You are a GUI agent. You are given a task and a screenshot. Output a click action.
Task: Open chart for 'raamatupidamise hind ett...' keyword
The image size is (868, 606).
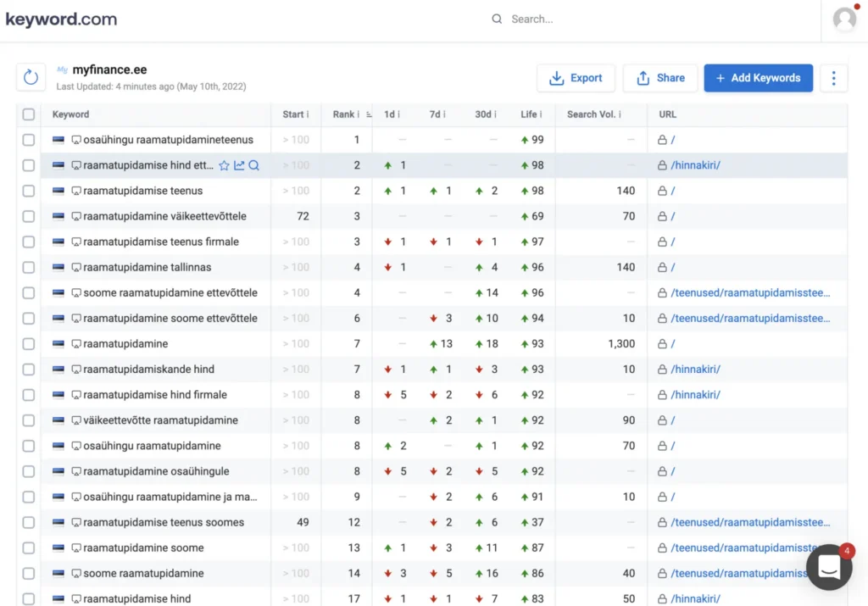[x=239, y=165]
